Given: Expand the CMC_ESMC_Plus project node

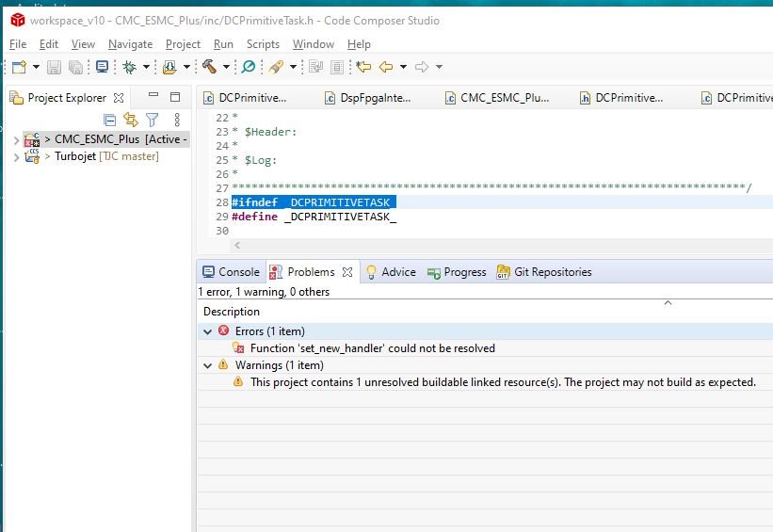Looking at the screenshot, I should [x=16, y=140].
